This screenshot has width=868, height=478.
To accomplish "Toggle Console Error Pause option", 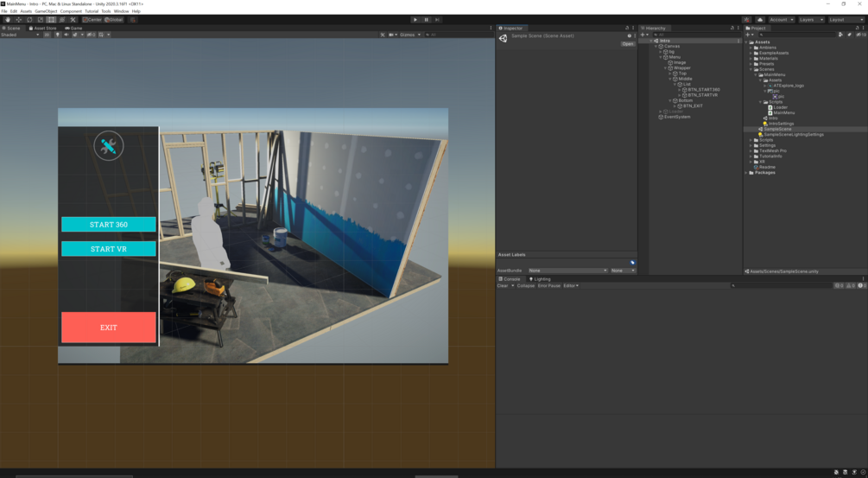I will (x=549, y=286).
